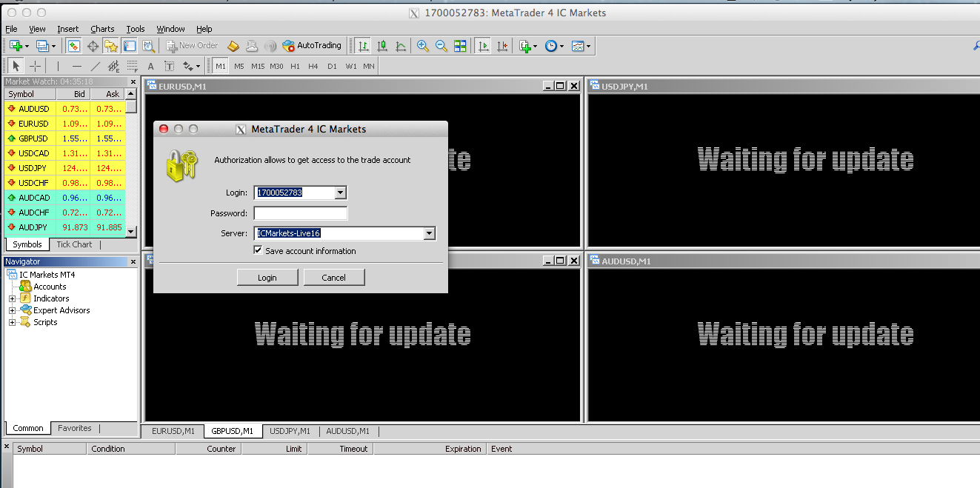
Task: Toggle the M1 timeframe button
Action: [221, 66]
